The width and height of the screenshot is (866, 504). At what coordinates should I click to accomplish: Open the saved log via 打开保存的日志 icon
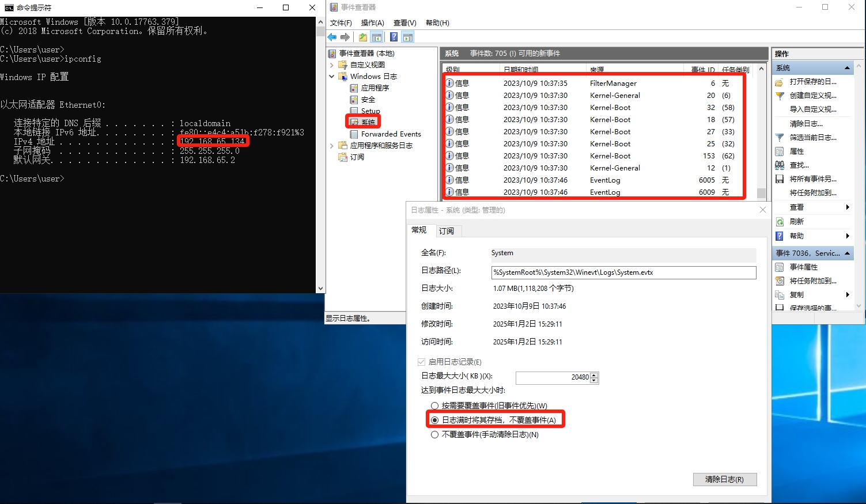779,81
